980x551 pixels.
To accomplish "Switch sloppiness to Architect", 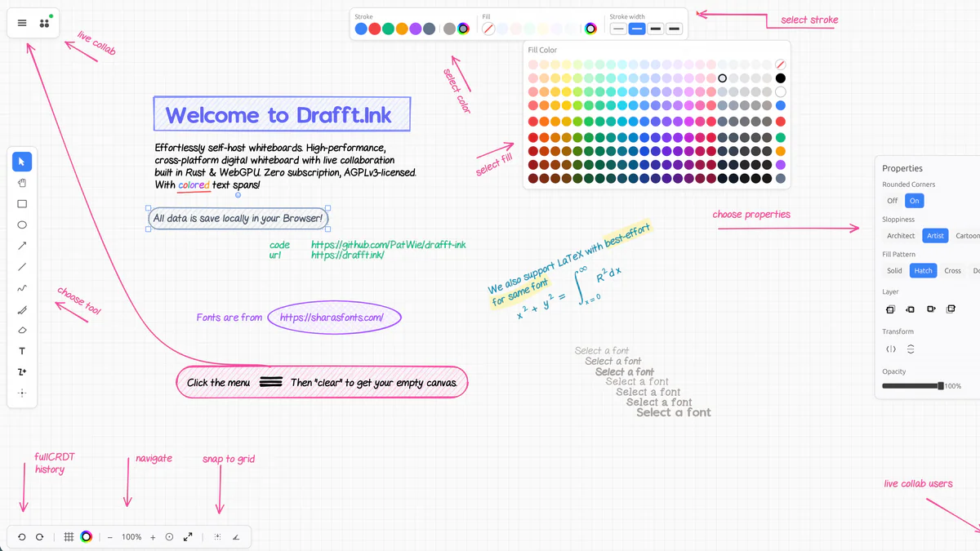I will pyautogui.click(x=900, y=235).
